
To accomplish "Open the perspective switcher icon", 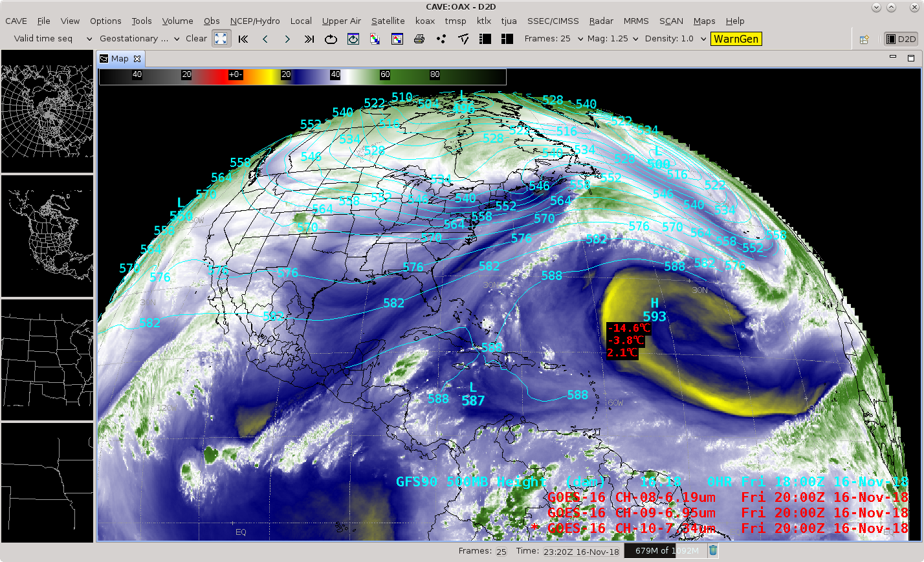I will pyautogui.click(x=864, y=39).
